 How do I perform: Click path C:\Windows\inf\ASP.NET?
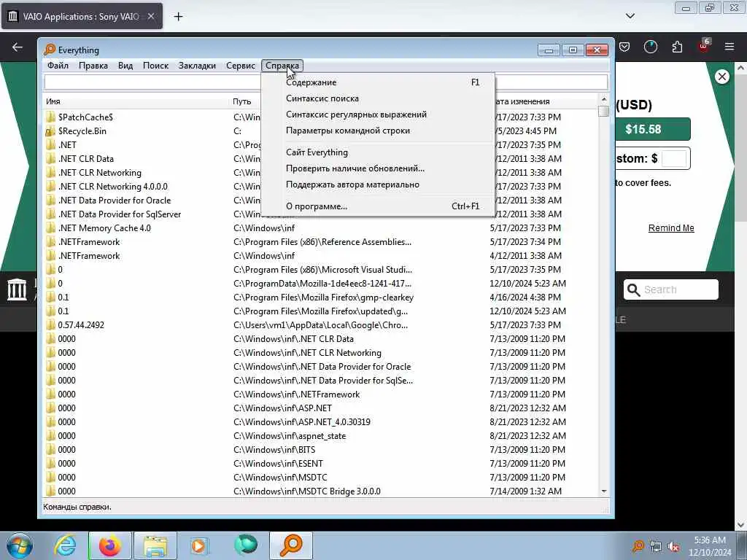(x=282, y=408)
